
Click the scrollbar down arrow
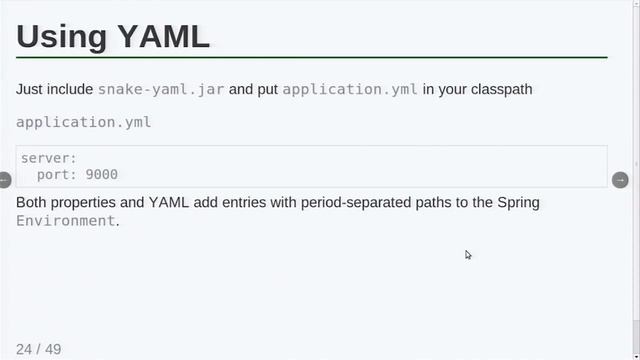click(636, 357)
